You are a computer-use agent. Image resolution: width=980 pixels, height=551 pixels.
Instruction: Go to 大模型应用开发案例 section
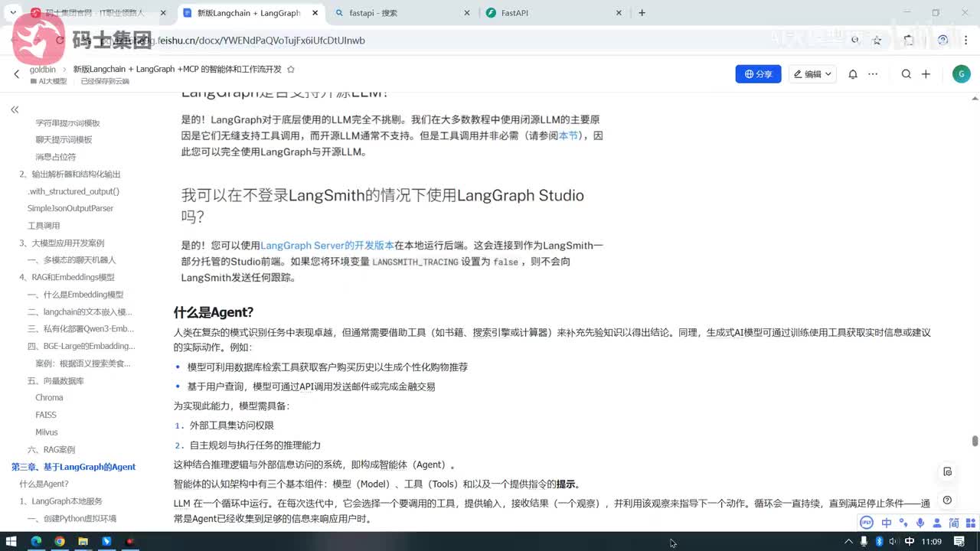coord(61,243)
